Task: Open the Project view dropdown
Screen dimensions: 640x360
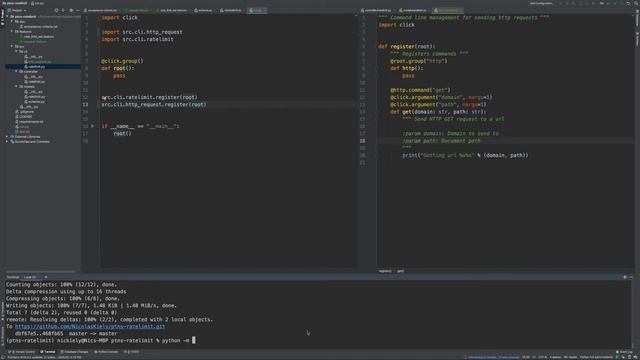Action: coord(17,10)
